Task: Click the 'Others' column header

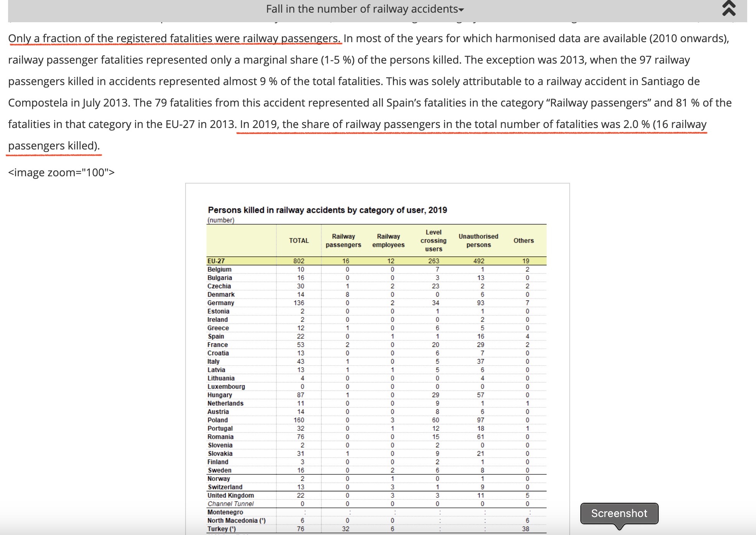Action: click(524, 241)
